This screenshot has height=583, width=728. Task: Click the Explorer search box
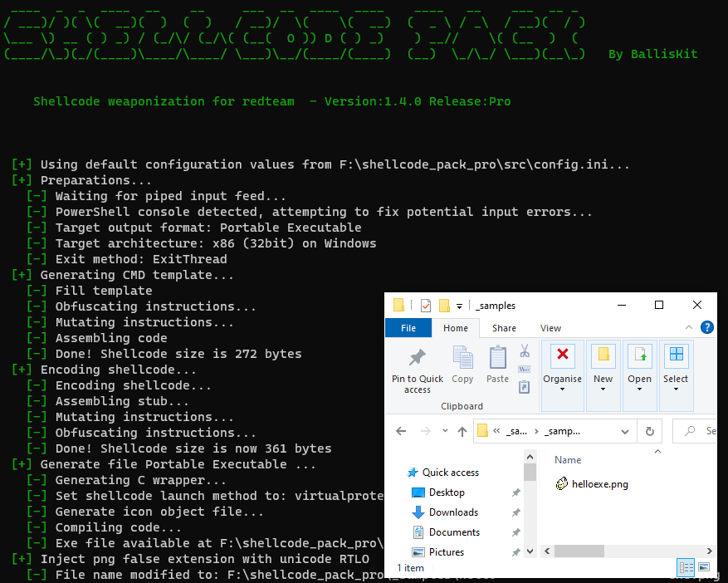(695, 431)
